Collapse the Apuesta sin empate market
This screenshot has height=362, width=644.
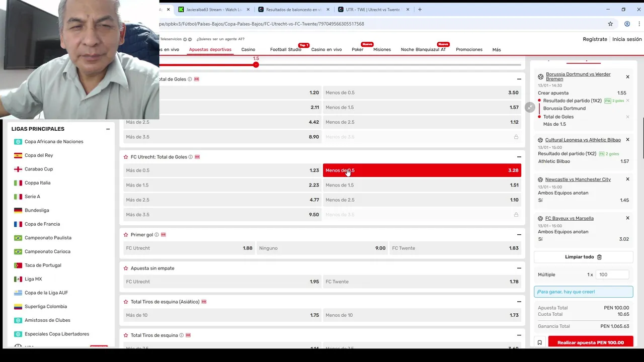click(519, 268)
